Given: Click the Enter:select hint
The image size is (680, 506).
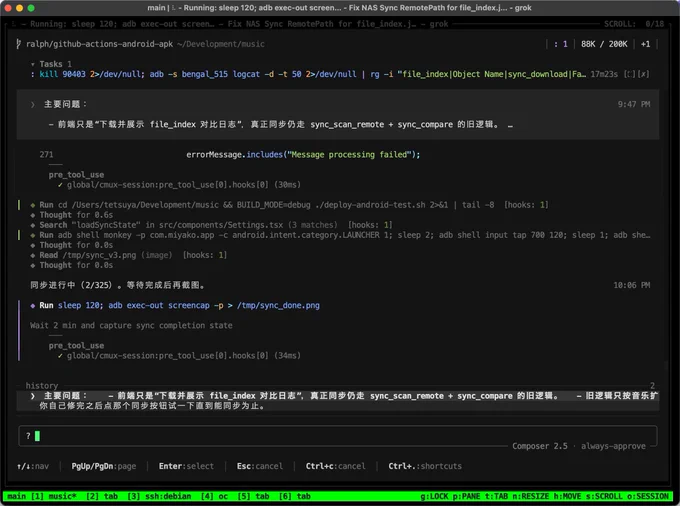Looking at the screenshot, I should [186, 466].
